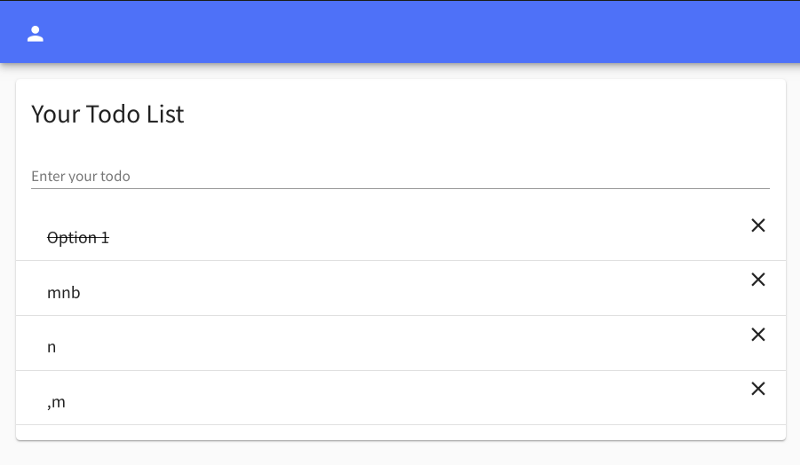This screenshot has height=465, width=800.
Task: Click the underline of the todo input
Action: click(x=400, y=188)
